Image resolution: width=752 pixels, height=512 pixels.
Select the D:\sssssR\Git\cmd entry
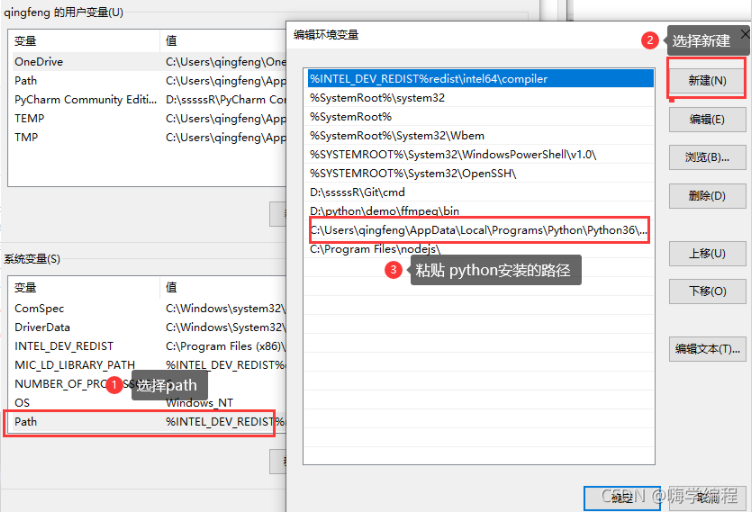tap(480, 192)
